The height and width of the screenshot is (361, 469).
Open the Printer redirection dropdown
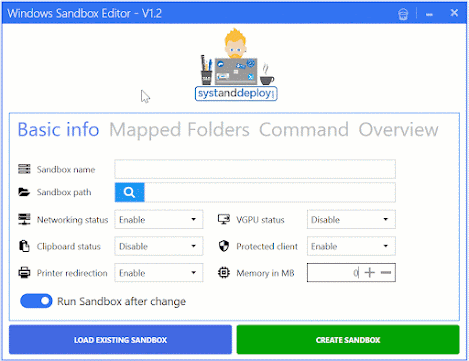tap(159, 273)
